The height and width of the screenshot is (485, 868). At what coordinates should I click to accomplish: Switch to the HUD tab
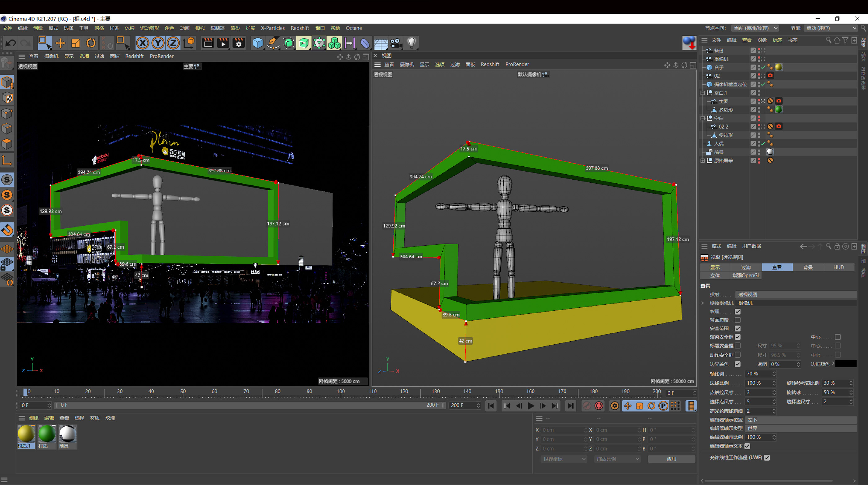(x=838, y=267)
